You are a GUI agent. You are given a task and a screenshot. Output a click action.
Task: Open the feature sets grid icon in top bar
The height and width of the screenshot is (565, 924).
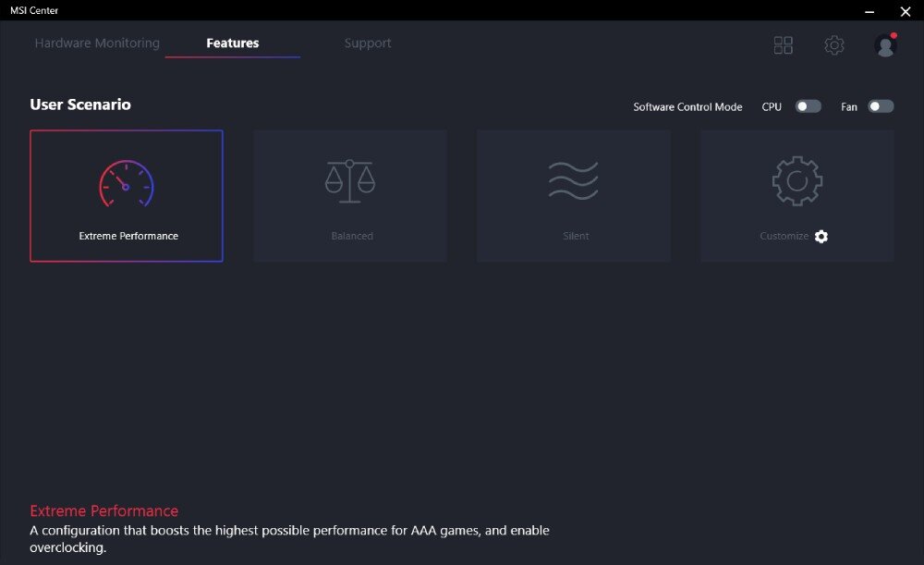pos(783,44)
